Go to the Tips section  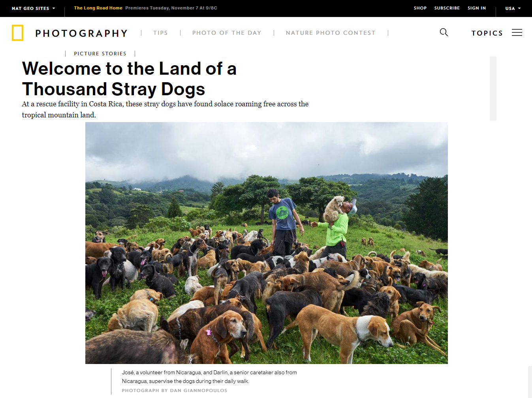(160, 33)
